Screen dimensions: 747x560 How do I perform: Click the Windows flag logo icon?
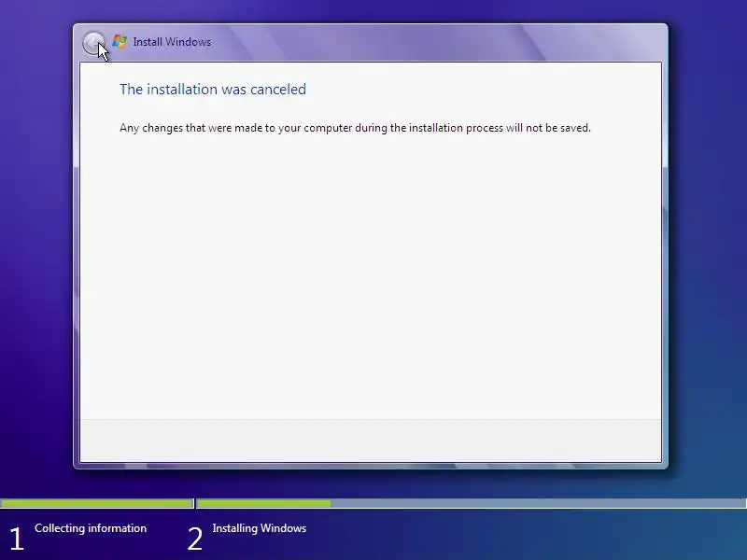120,41
